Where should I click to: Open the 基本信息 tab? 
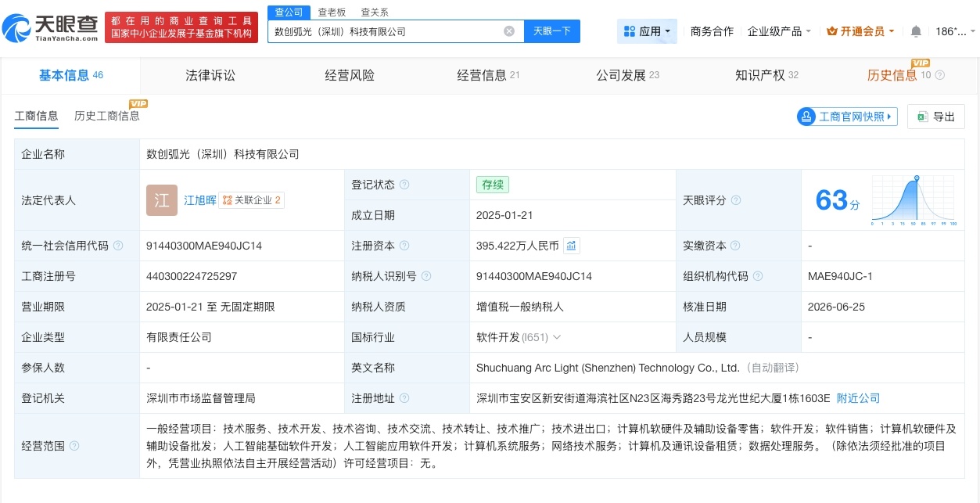point(70,75)
